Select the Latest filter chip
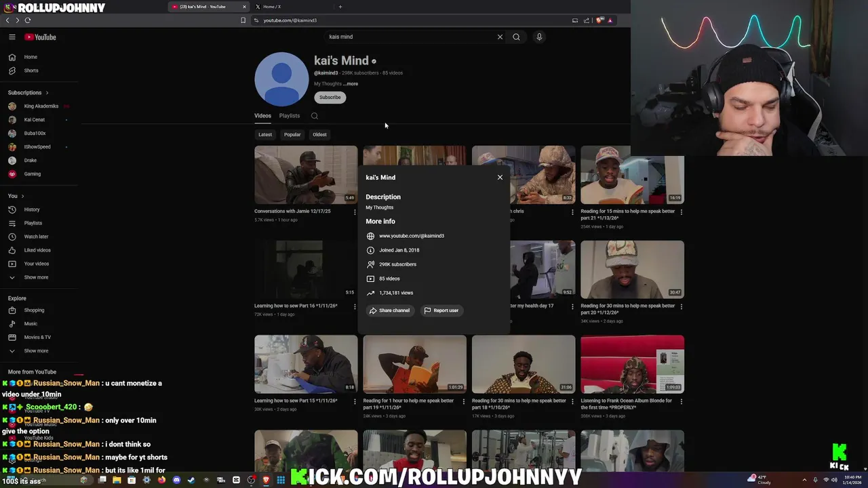The image size is (868, 488). click(265, 134)
